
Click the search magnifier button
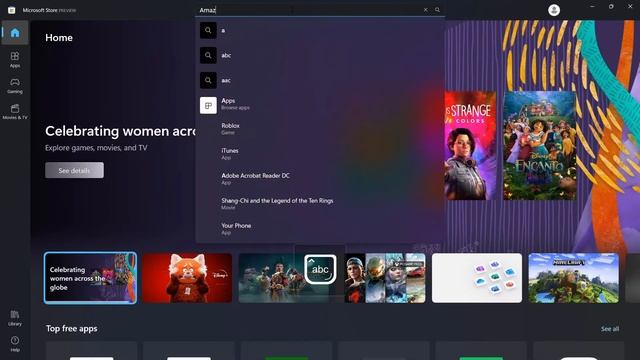(438, 10)
